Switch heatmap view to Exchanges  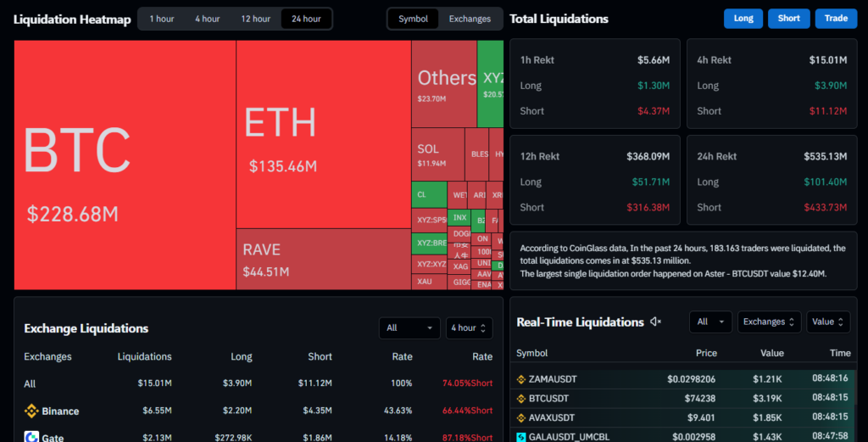pyautogui.click(x=470, y=19)
